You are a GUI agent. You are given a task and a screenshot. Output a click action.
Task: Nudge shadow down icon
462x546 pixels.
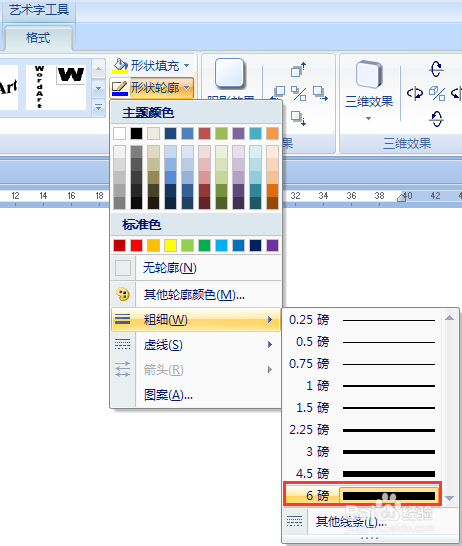coord(298,118)
